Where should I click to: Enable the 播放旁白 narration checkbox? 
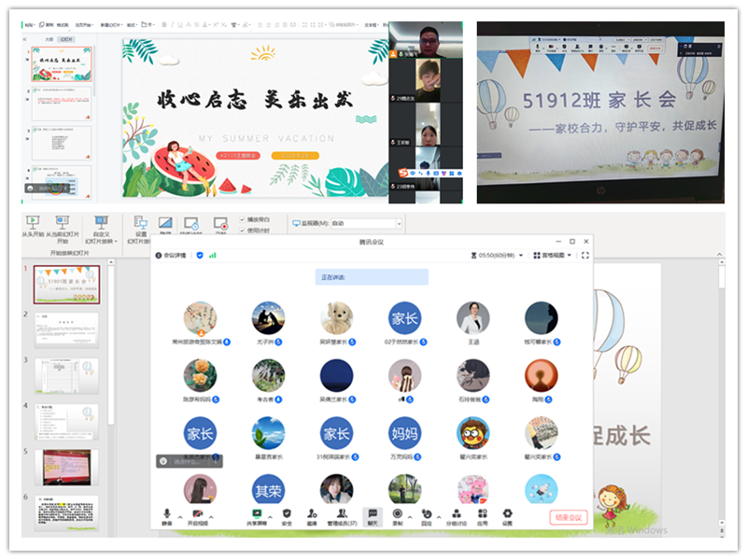tap(240, 217)
